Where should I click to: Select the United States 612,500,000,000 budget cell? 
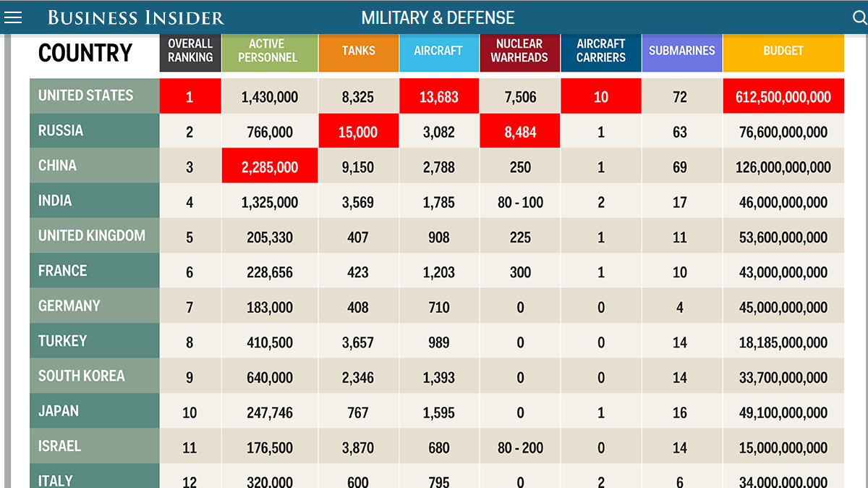[x=783, y=97]
